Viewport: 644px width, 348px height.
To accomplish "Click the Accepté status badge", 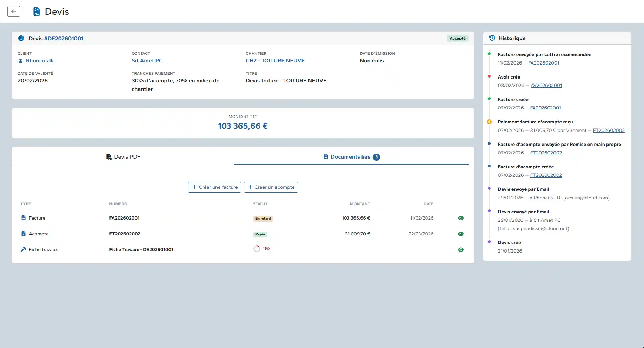I will pos(457,38).
